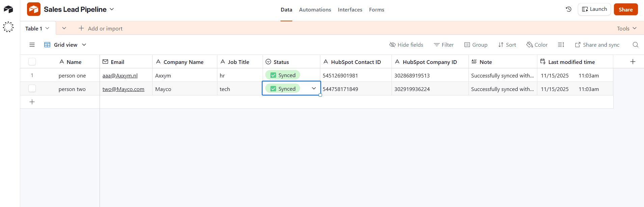Check the person two row checkbox
The height and width of the screenshot is (207, 644).
coord(32,89)
